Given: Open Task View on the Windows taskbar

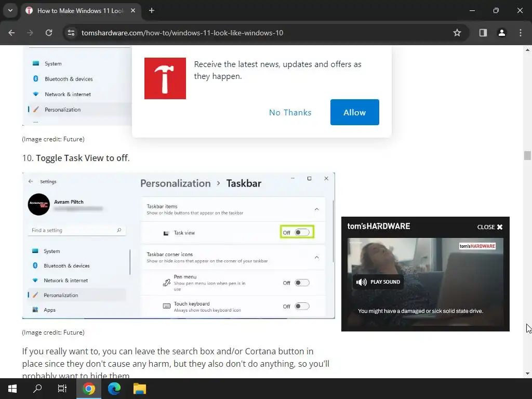Looking at the screenshot, I should pos(62,389).
